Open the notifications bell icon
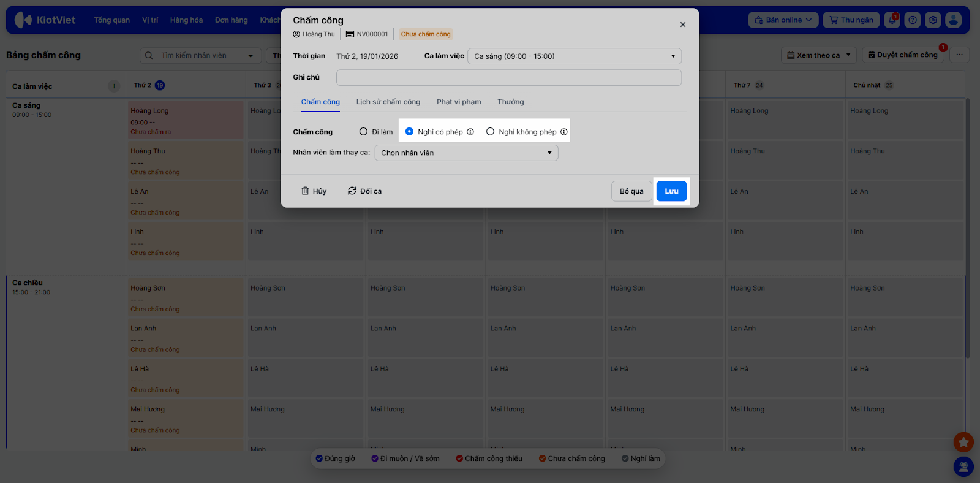980x483 pixels. (x=892, y=20)
